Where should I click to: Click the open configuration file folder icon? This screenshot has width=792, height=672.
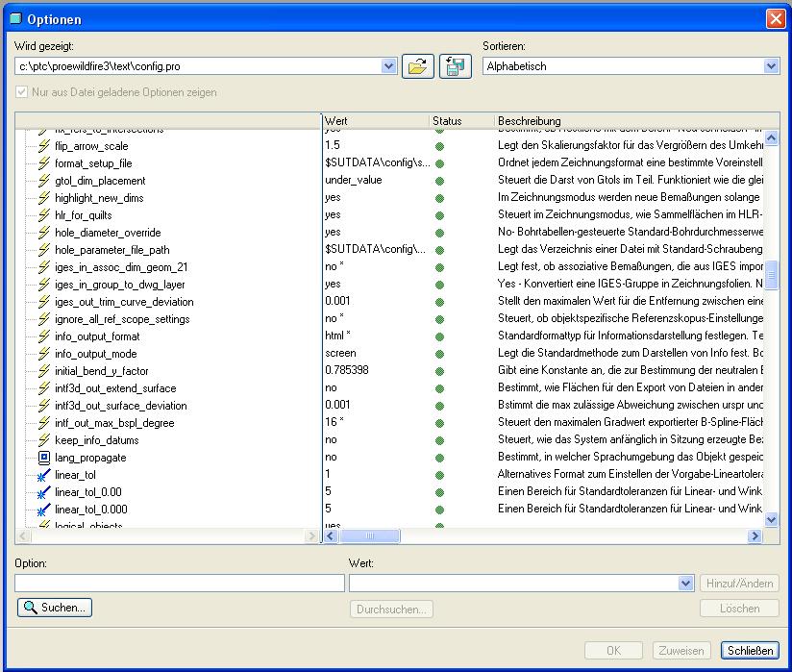tap(417, 66)
